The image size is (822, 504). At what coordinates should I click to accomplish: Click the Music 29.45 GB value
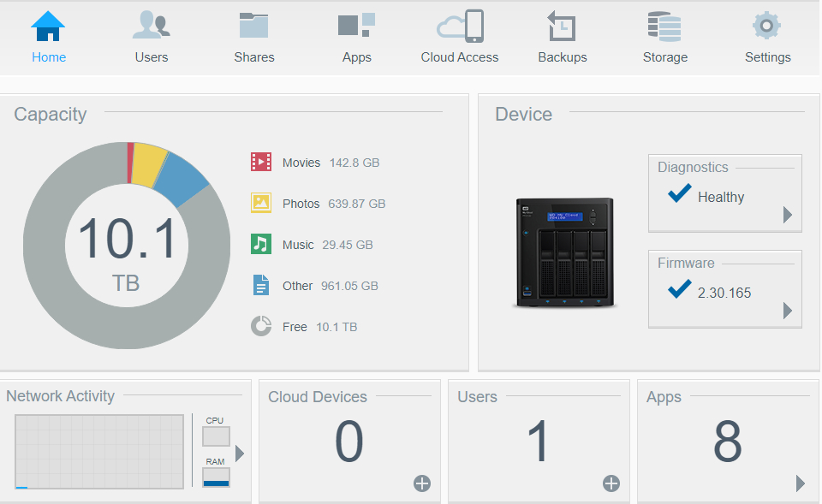pos(348,245)
